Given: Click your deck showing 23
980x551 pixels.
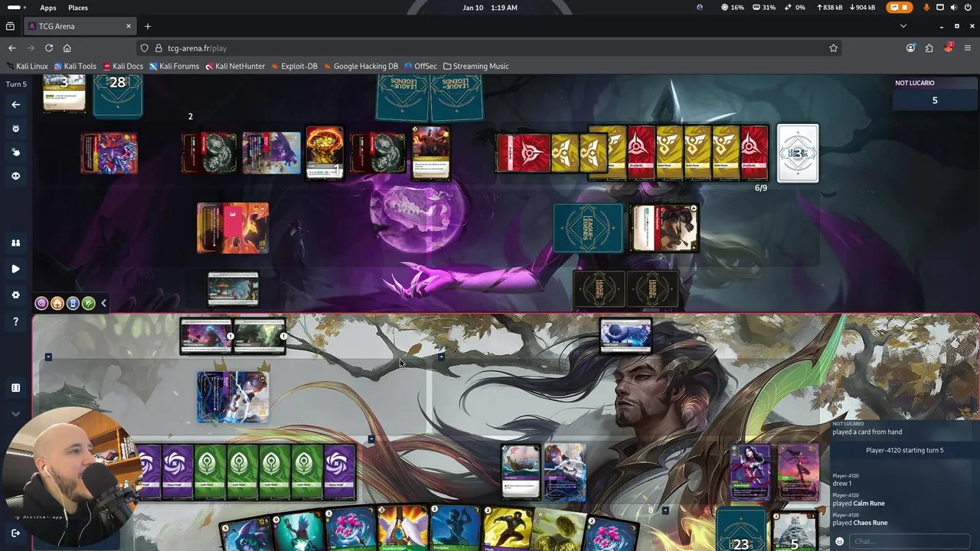Looking at the screenshot, I should point(741,531).
